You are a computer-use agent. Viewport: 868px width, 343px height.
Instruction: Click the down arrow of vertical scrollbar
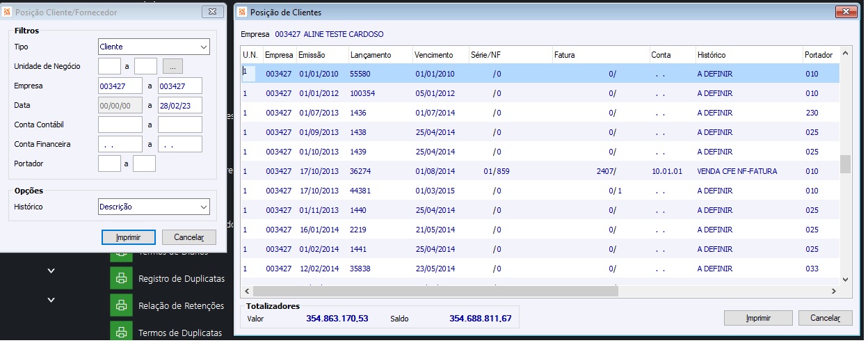click(x=845, y=279)
